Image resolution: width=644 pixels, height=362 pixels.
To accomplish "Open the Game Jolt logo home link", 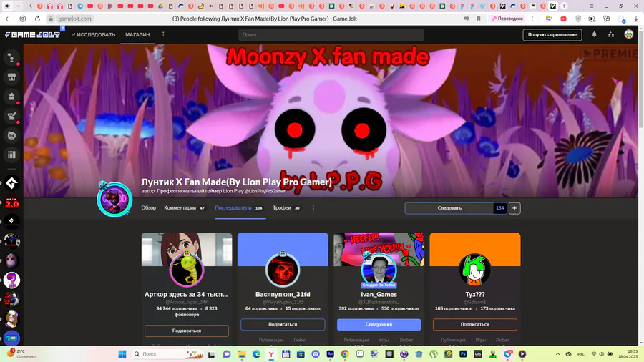I will 32,35.
